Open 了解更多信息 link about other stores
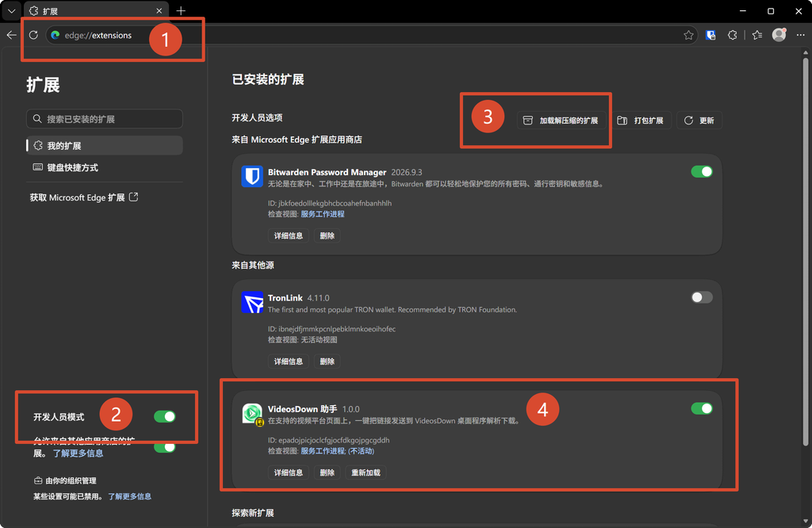Image resolution: width=812 pixels, height=528 pixels. click(x=78, y=453)
